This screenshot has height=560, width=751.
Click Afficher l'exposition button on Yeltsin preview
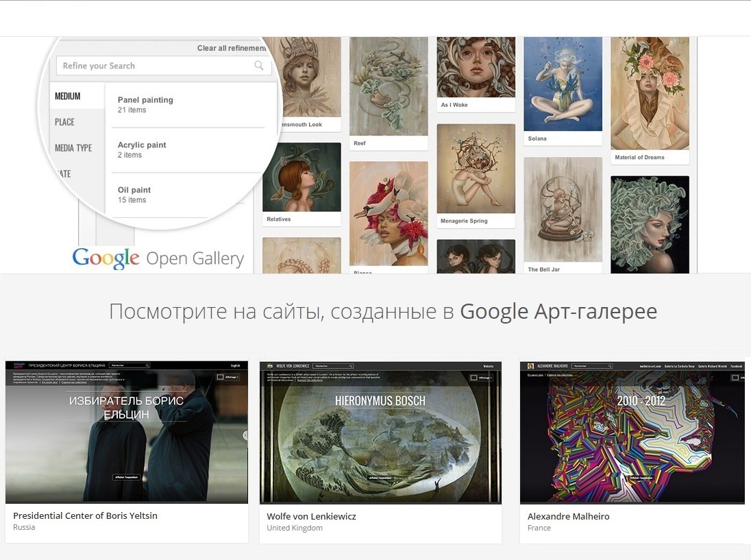point(127,477)
